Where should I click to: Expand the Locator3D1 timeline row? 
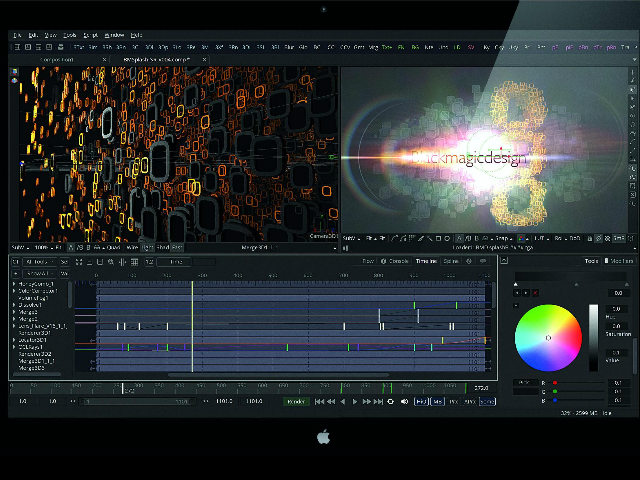pos(14,340)
